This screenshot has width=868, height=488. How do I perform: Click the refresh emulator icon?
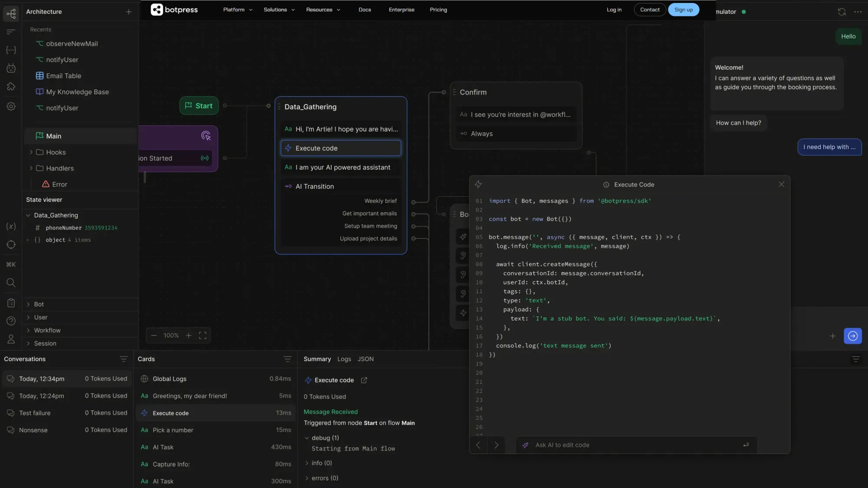pyautogui.click(x=842, y=12)
